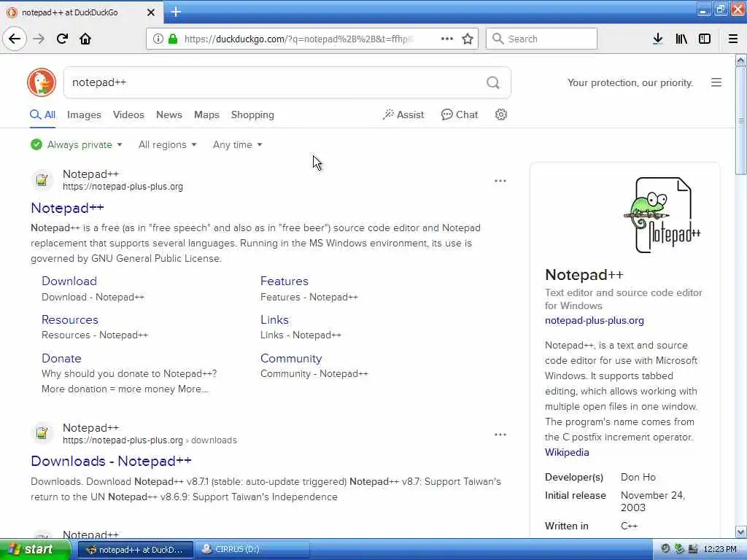Image resolution: width=747 pixels, height=560 pixels.
Task: Switch to News results tab
Action: [x=169, y=114]
